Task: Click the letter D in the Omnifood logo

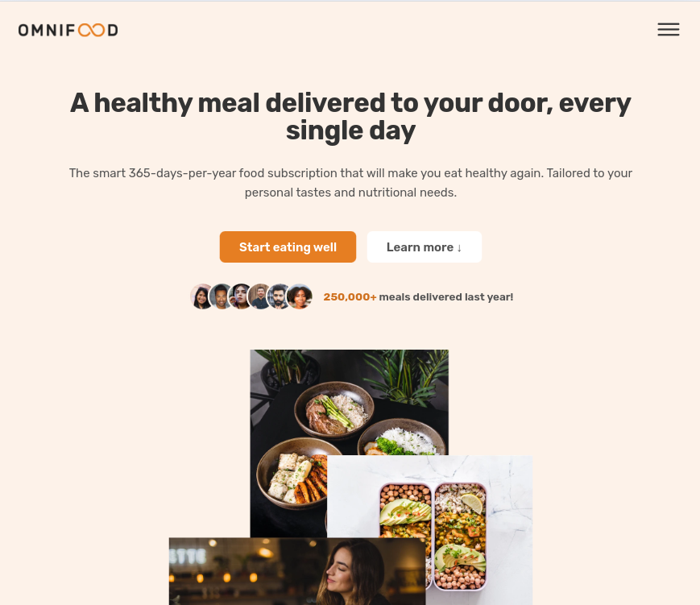Action: click(x=113, y=30)
